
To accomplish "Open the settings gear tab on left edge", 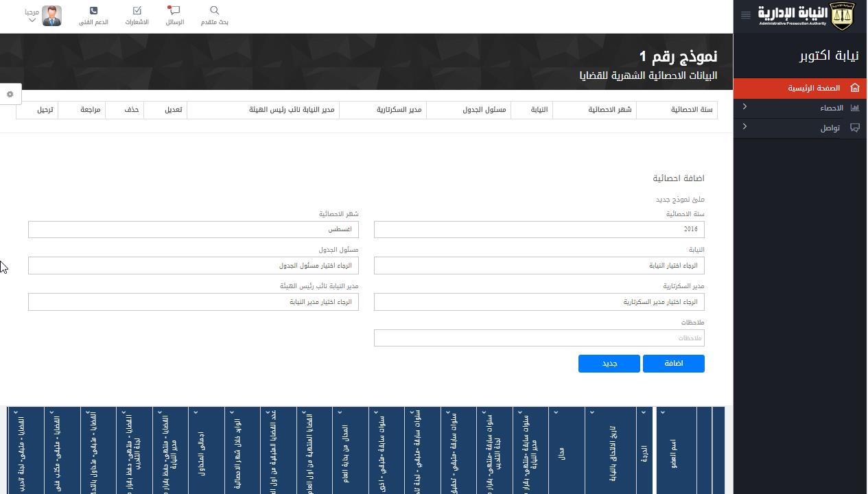I will [10, 95].
